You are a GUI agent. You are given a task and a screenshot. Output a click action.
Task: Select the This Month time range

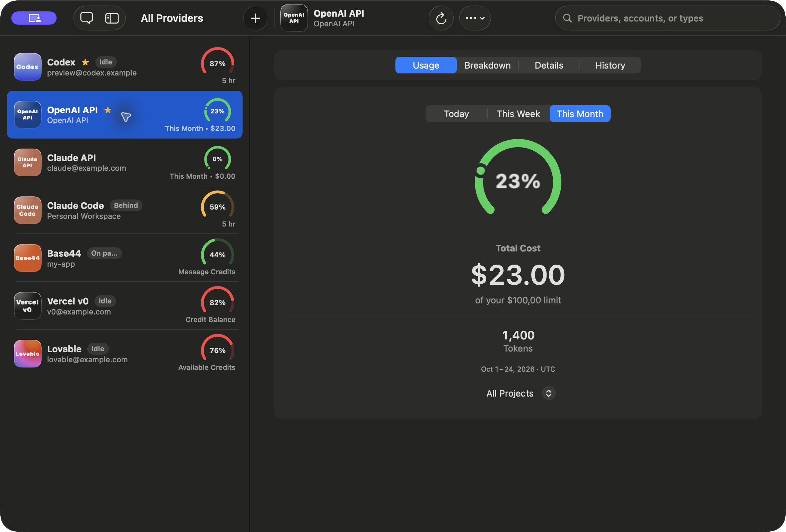pos(580,114)
